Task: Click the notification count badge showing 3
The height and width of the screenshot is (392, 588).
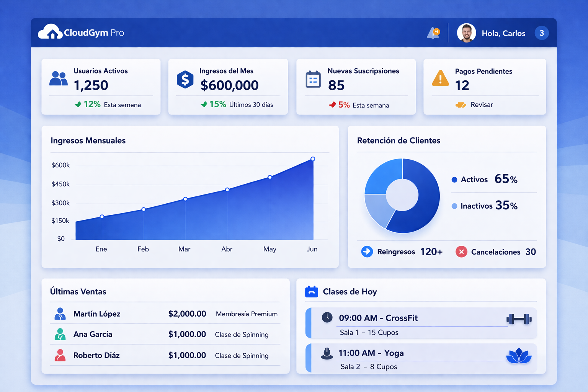Action: [x=541, y=33]
